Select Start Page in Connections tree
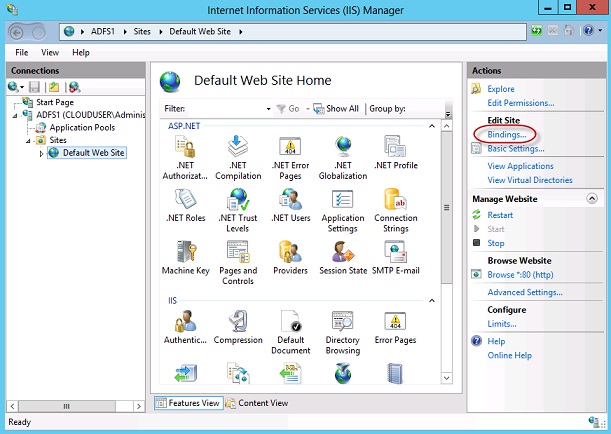The height and width of the screenshot is (434, 611). point(55,102)
